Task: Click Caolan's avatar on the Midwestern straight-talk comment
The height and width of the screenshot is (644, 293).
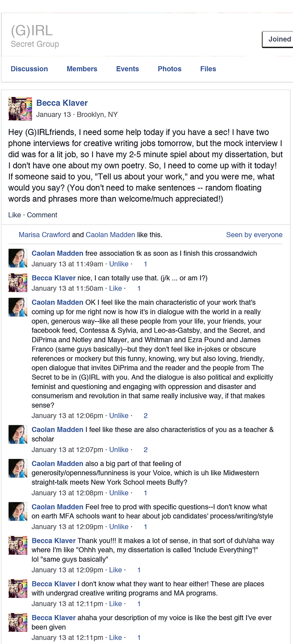Action: pos(18,468)
